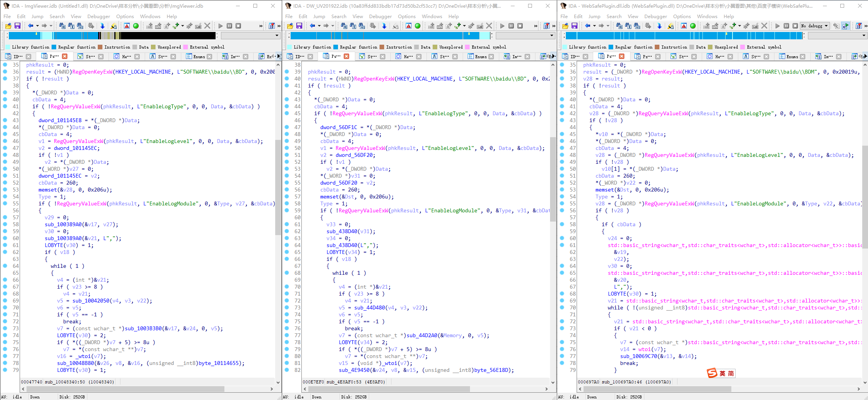Viewport: 868px width, 400px height.
Task: Highlighted pseudocode run icon in WebSafePlugin toolbar
Action: pos(845,26)
